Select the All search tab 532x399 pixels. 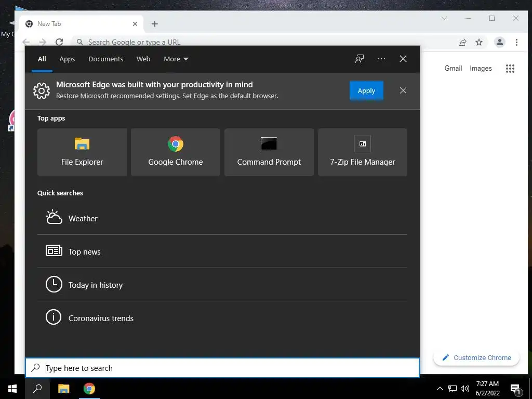[42, 59]
